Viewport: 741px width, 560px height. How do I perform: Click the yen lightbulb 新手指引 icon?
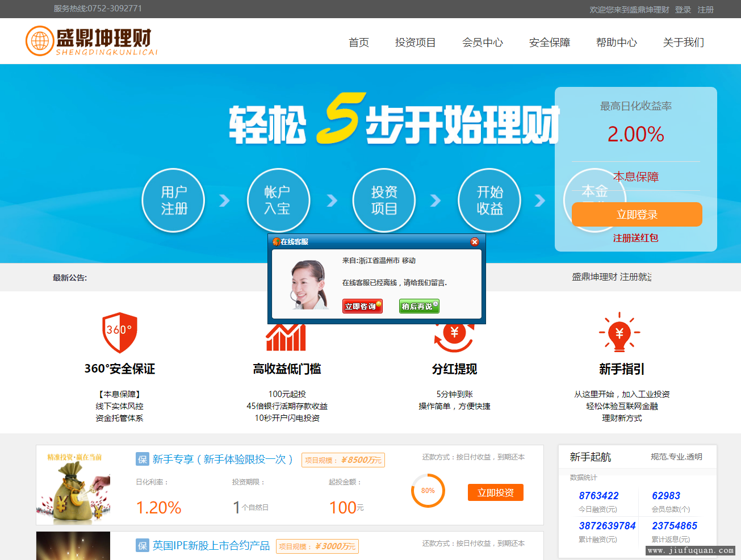point(619,332)
